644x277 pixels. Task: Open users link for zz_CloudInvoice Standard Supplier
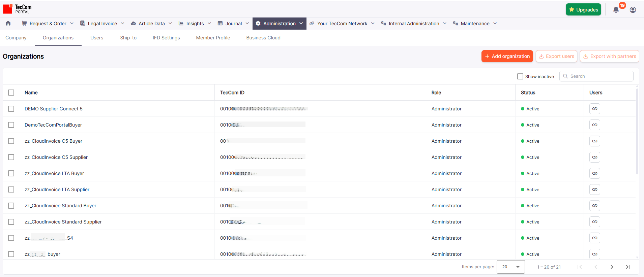595,222
